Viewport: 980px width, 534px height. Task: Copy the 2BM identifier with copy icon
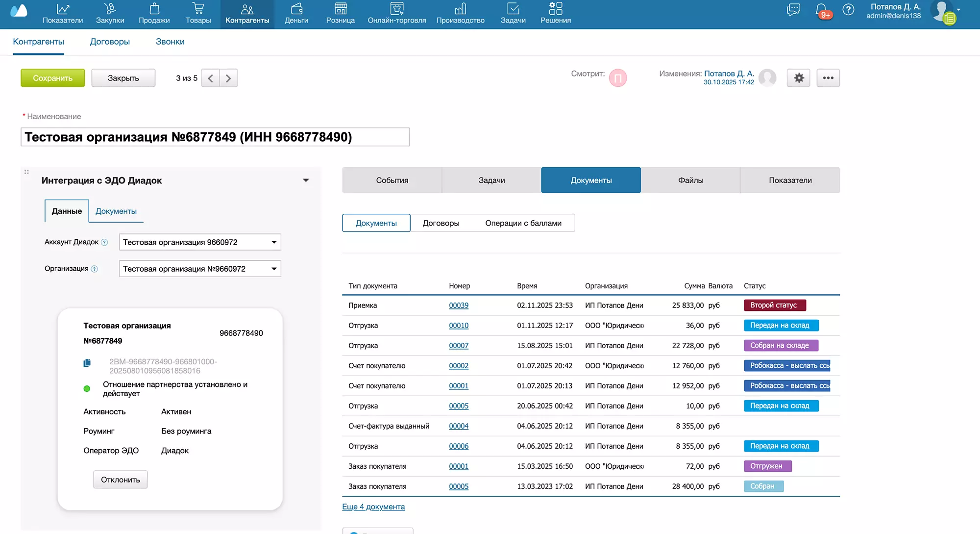(x=87, y=363)
